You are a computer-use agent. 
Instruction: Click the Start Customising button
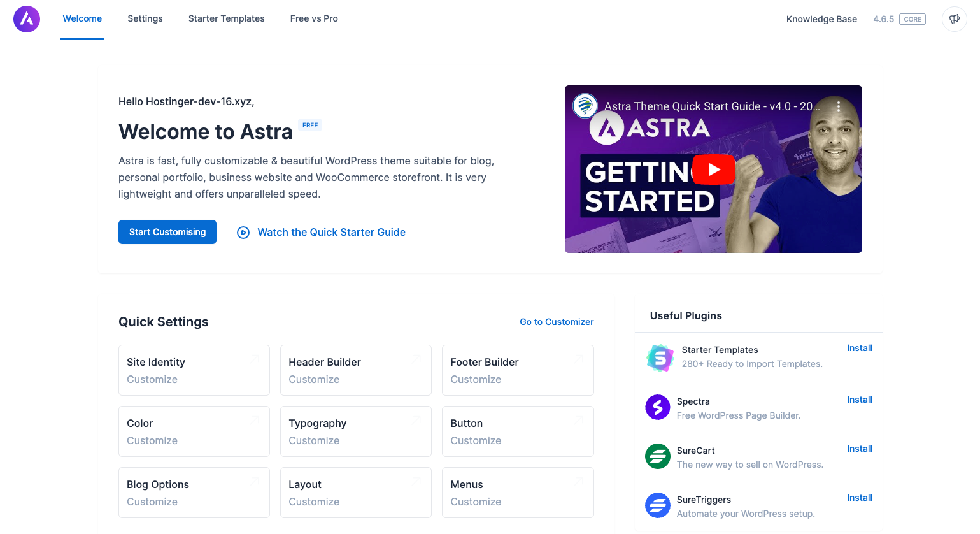tap(167, 232)
